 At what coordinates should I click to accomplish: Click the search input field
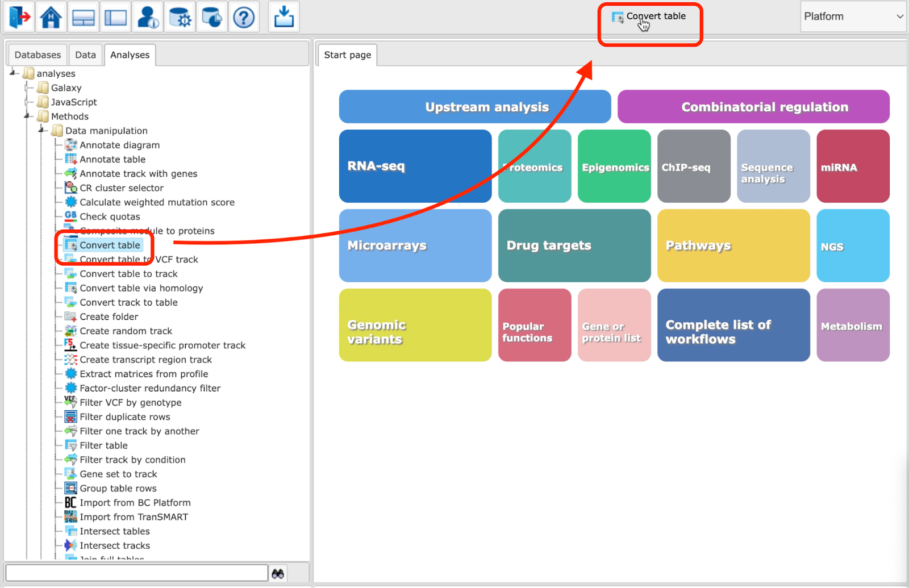pos(136,573)
